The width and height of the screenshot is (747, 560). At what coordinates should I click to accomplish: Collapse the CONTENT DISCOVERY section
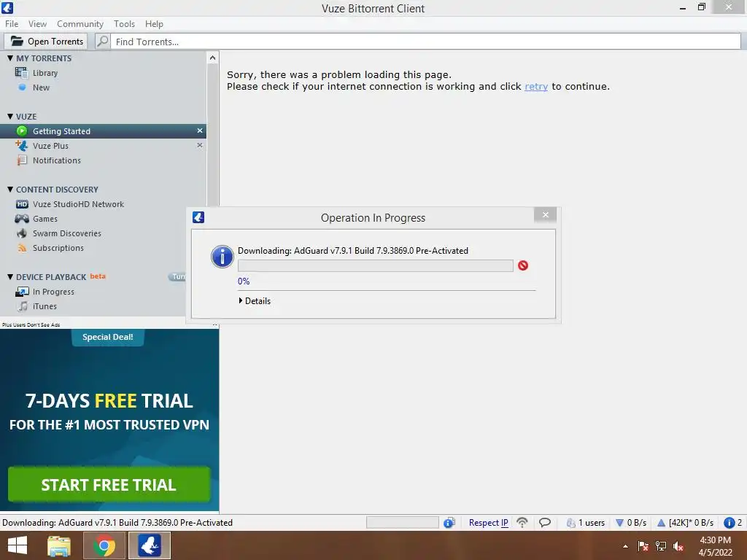click(10, 189)
